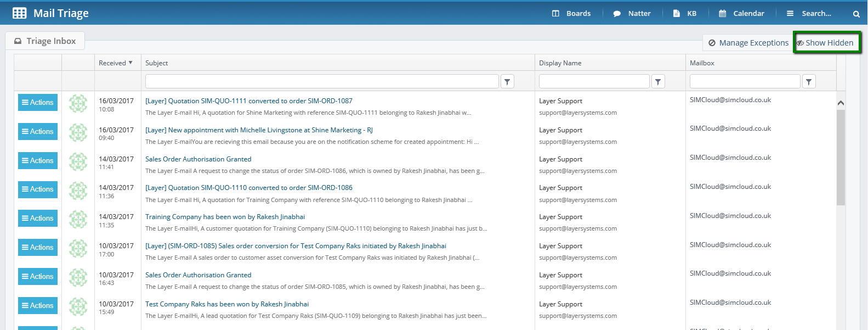Click sender avatar for New appointment email
This screenshot has width=868, height=330.
[x=78, y=132]
